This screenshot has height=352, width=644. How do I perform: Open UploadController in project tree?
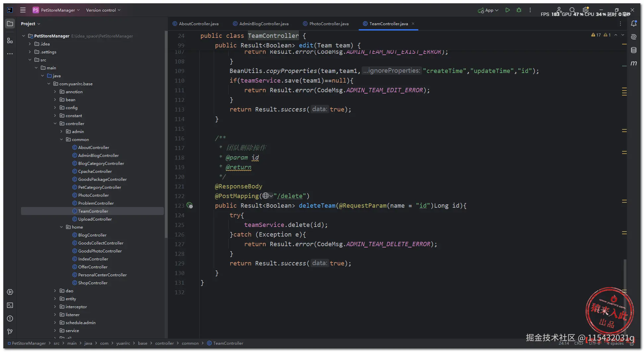point(95,219)
